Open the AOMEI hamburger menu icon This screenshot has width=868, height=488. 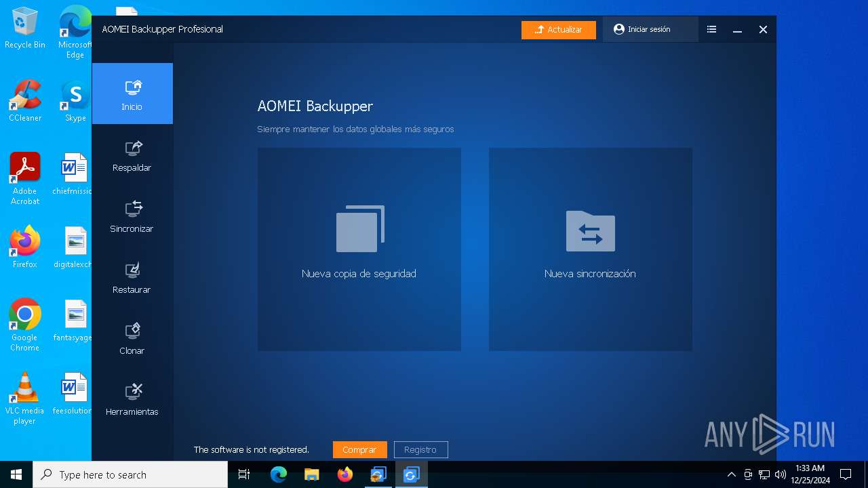click(x=711, y=30)
